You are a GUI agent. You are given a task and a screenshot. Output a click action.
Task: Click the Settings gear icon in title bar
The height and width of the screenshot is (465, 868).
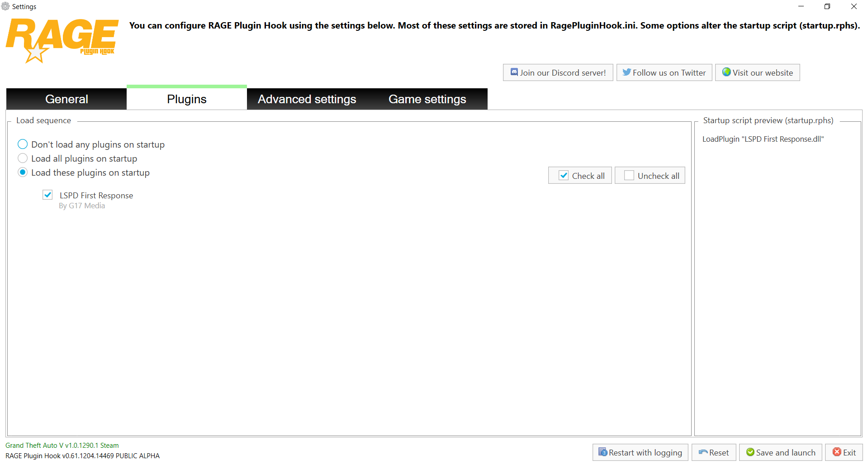tap(5, 6)
